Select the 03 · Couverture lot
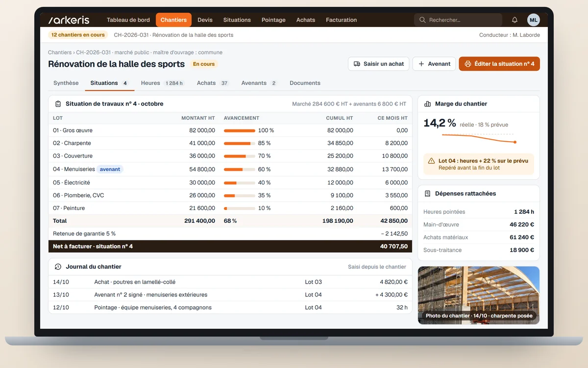The height and width of the screenshot is (368, 588). pos(230,156)
